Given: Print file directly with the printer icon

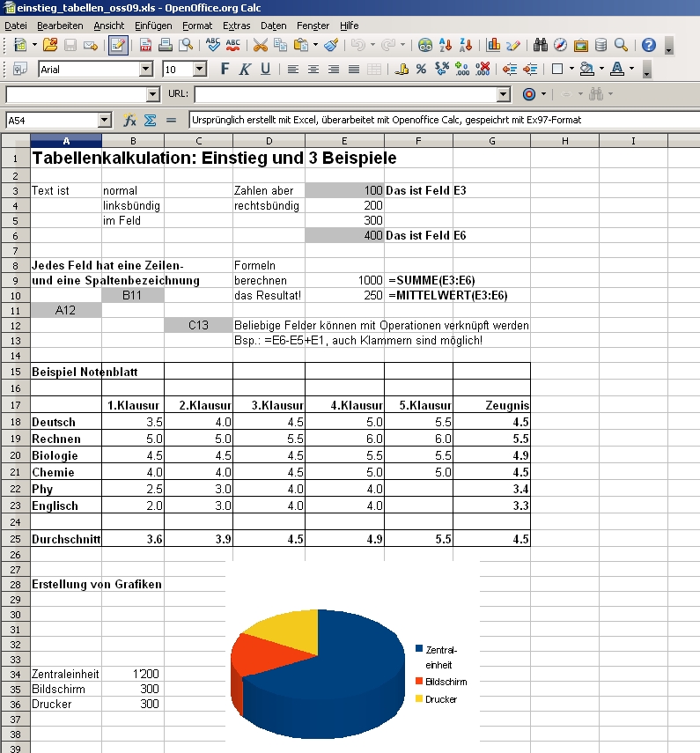Looking at the screenshot, I should (x=166, y=45).
